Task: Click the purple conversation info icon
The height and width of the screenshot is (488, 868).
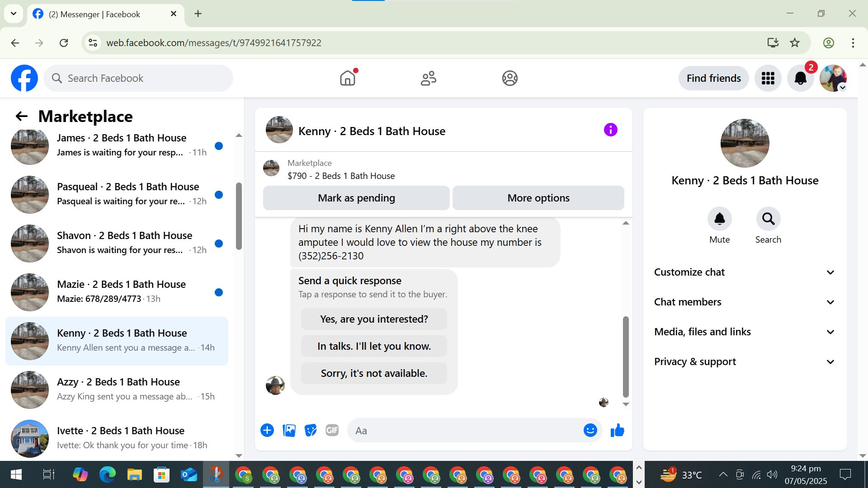Action: tap(610, 130)
